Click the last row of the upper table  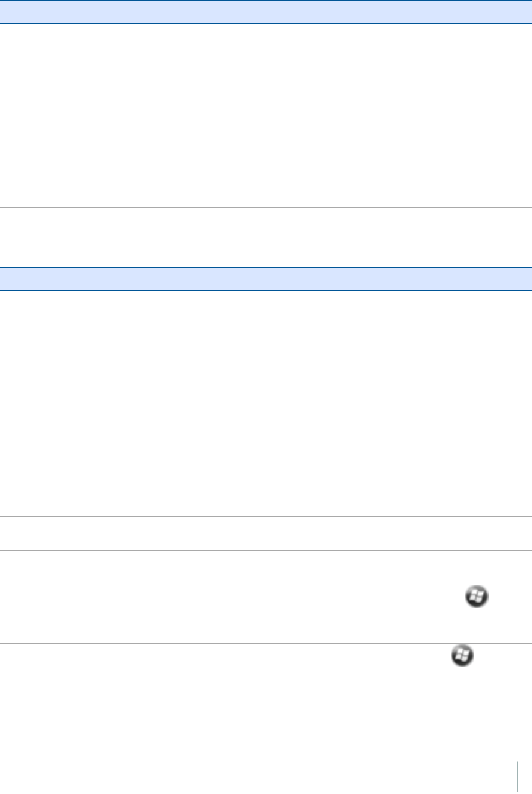(x=266, y=237)
